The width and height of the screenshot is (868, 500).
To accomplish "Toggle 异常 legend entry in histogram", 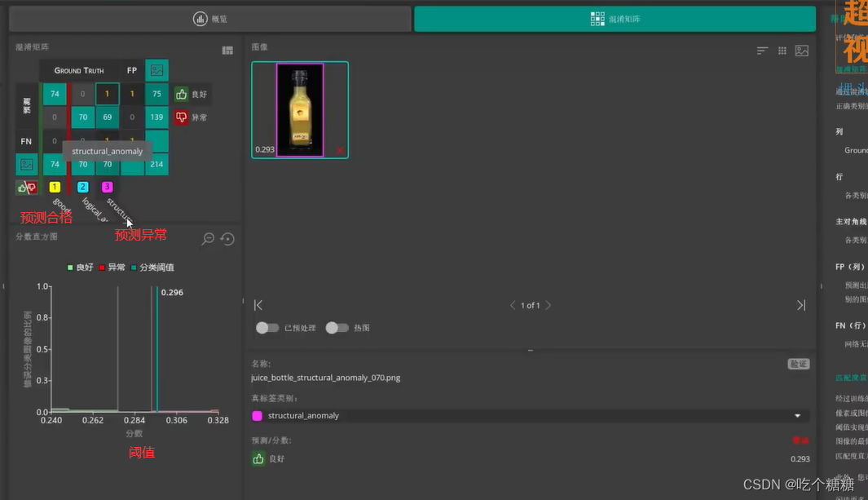I will coord(112,268).
